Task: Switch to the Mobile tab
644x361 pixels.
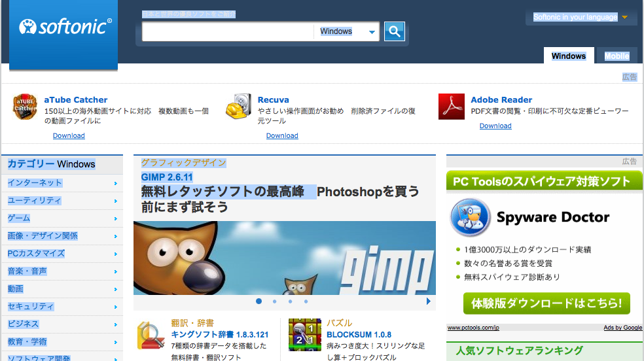Action: [617, 56]
